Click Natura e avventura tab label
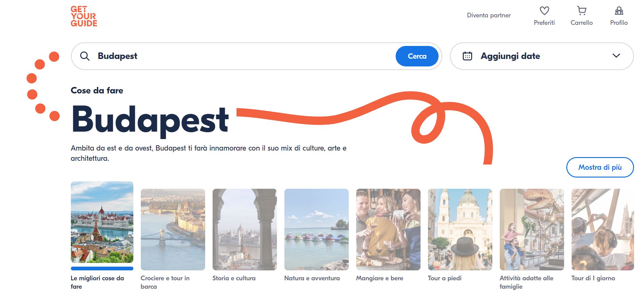Image resolution: width=644 pixels, height=307 pixels. coord(312,278)
